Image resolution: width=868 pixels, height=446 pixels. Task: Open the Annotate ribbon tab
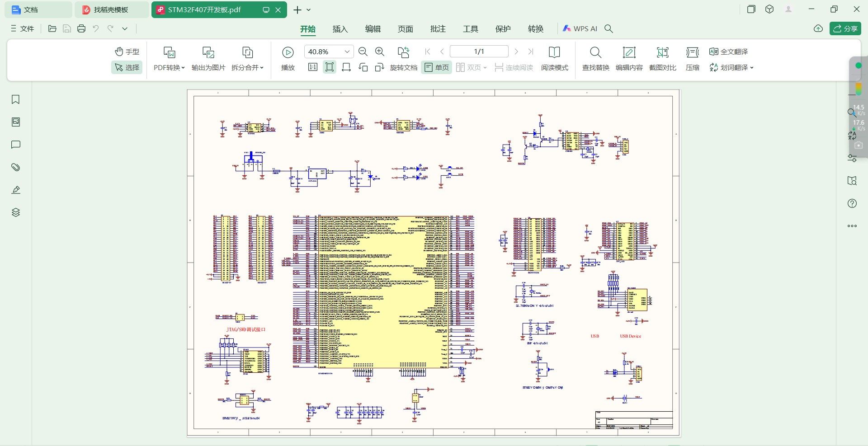[438, 29]
